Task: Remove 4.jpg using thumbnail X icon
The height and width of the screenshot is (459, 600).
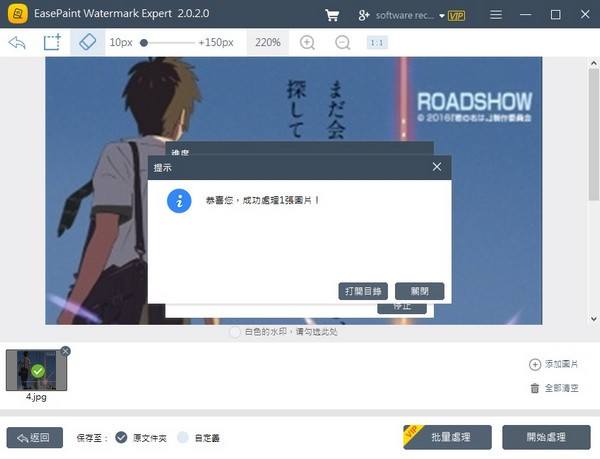Action: click(66, 351)
